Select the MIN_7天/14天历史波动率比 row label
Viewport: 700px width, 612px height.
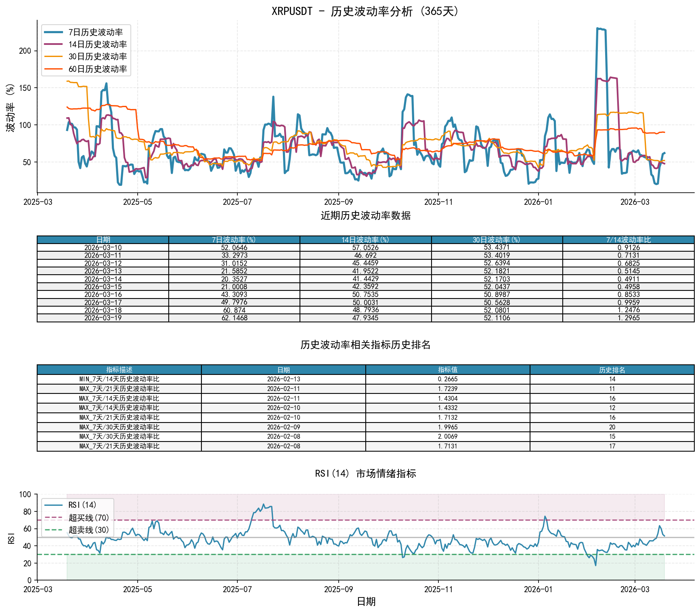(x=119, y=379)
